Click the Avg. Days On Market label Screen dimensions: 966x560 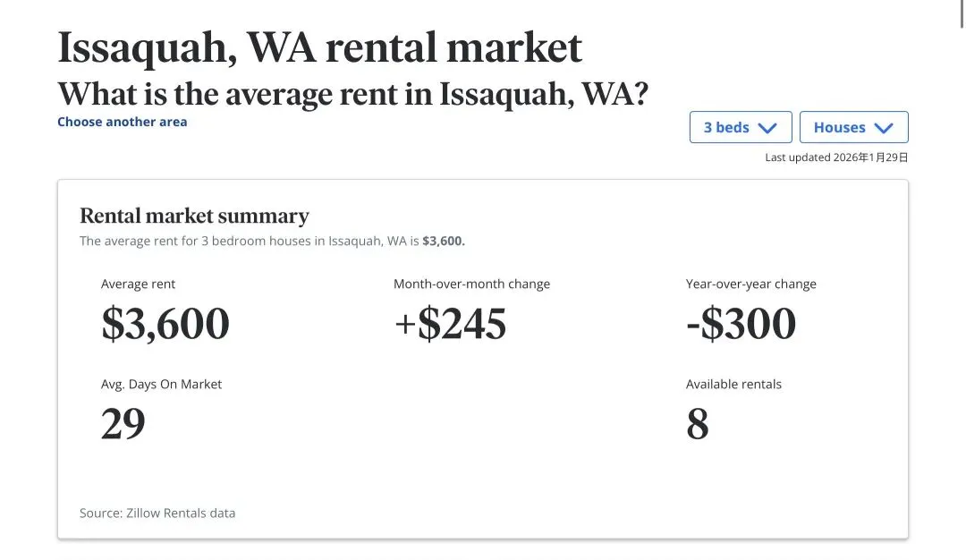tap(161, 385)
